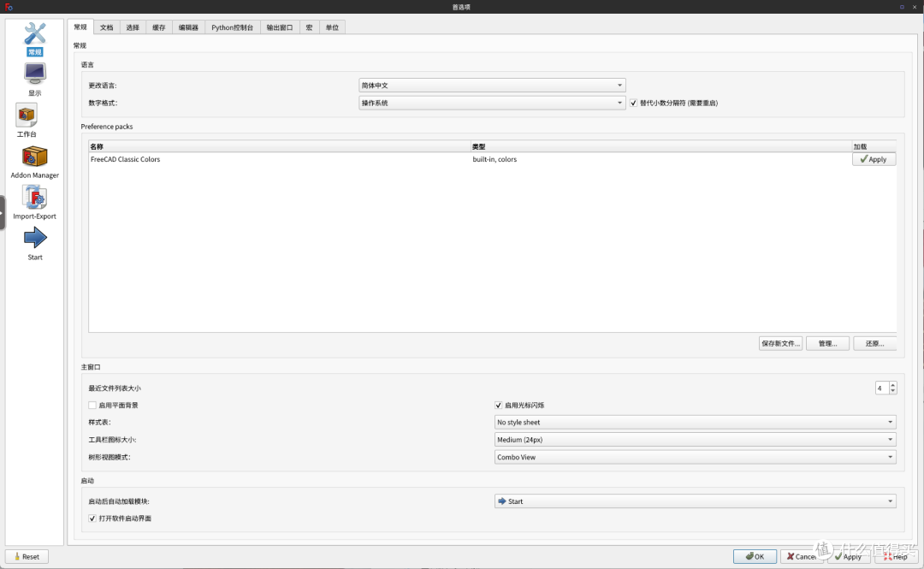Image resolution: width=924 pixels, height=569 pixels.
Task: Switch to the 选择 tab
Action: pyautogui.click(x=133, y=27)
